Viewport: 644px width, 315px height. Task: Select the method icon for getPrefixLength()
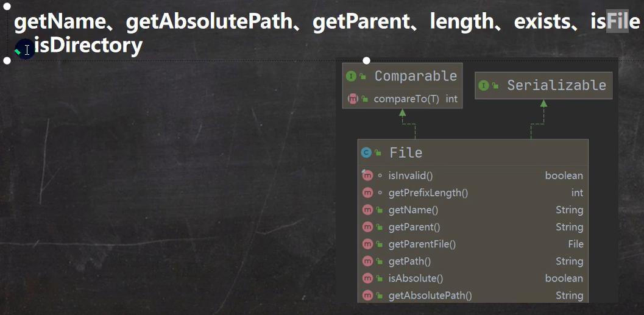tap(367, 193)
